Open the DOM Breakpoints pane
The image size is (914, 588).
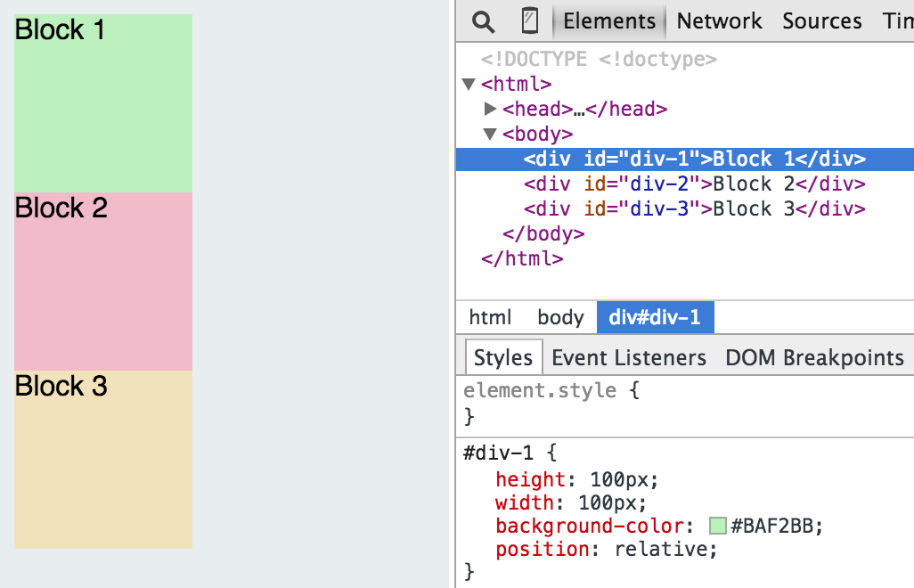coord(814,358)
